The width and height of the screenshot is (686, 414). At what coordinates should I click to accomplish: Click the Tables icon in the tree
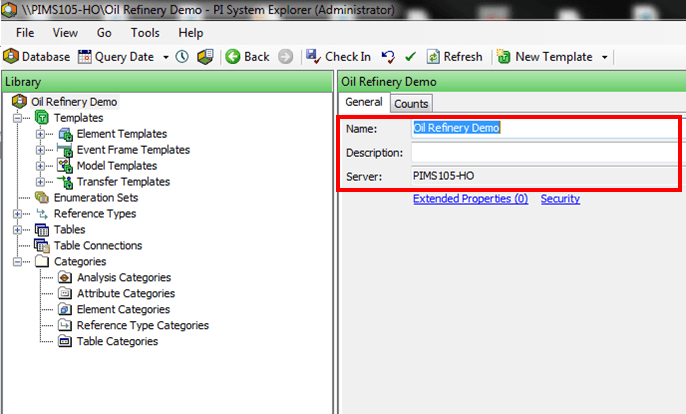pyautogui.click(x=42, y=229)
